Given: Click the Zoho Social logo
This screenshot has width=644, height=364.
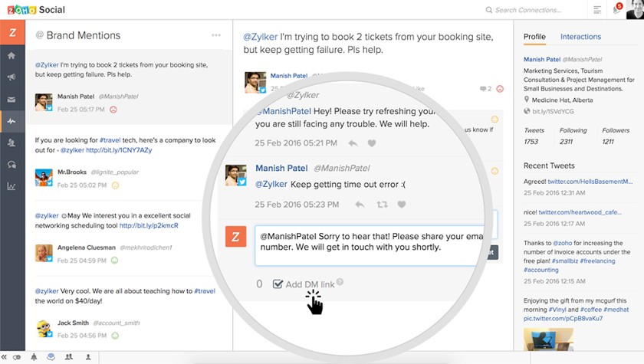Looking at the screenshot, I should (x=36, y=10).
